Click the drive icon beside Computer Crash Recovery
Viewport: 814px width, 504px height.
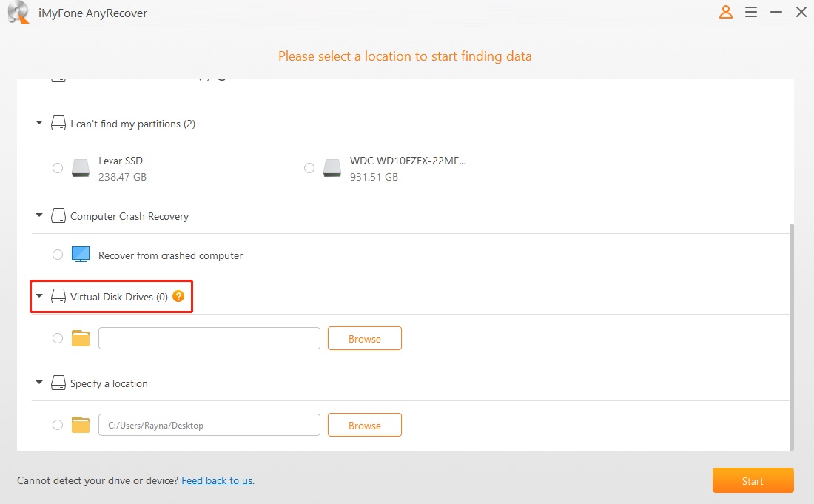(x=58, y=215)
